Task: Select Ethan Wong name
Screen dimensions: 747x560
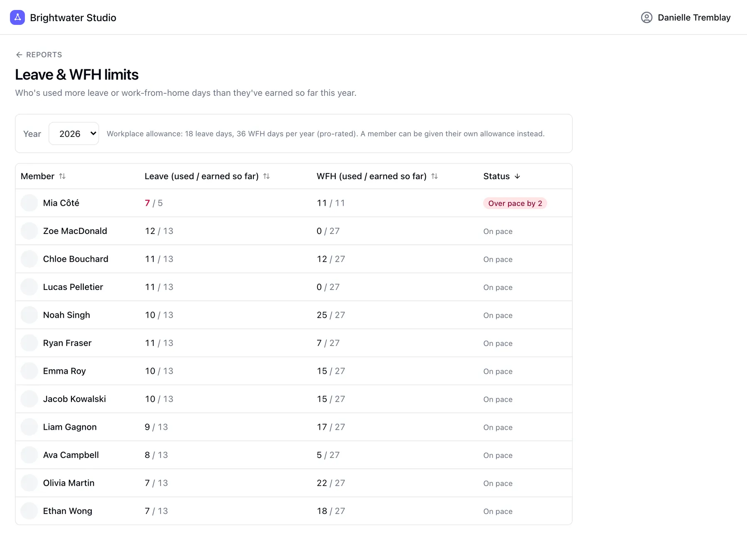Action: [x=68, y=511]
